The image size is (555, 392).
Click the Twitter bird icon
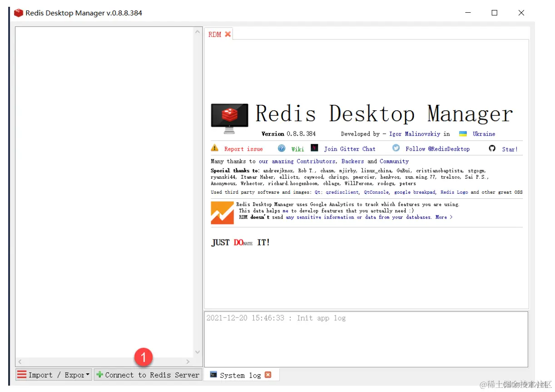396,148
